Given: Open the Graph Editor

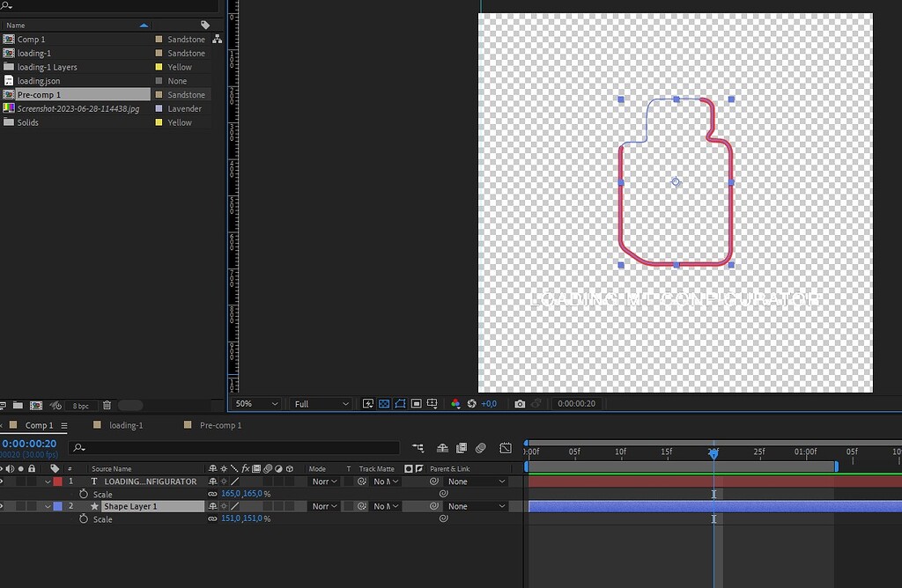Looking at the screenshot, I should (506, 447).
